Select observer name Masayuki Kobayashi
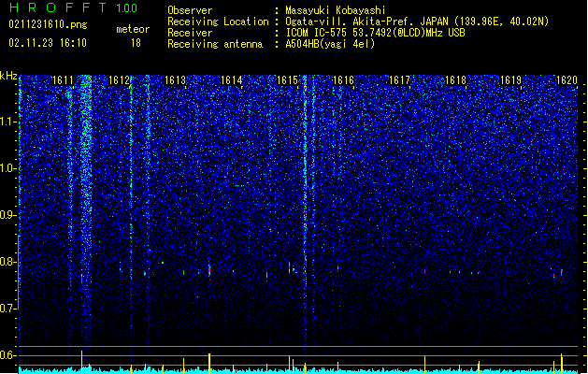This screenshot has width=588, height=374. pyautogui.click(x=336, y=10)
